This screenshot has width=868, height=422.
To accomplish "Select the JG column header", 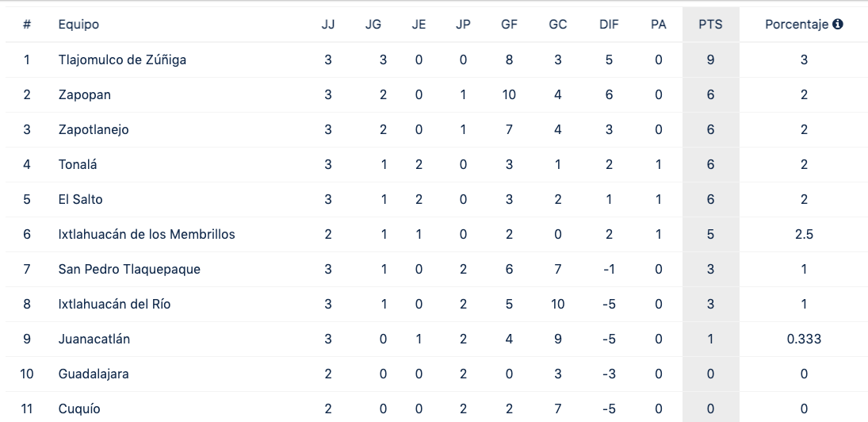I will (373, 25).
